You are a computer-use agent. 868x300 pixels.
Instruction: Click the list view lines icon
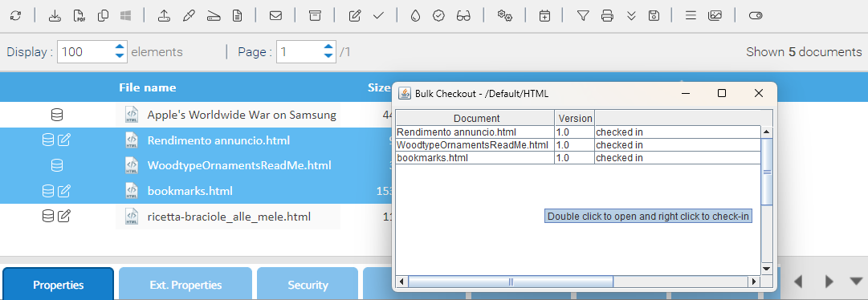[691, 16]
